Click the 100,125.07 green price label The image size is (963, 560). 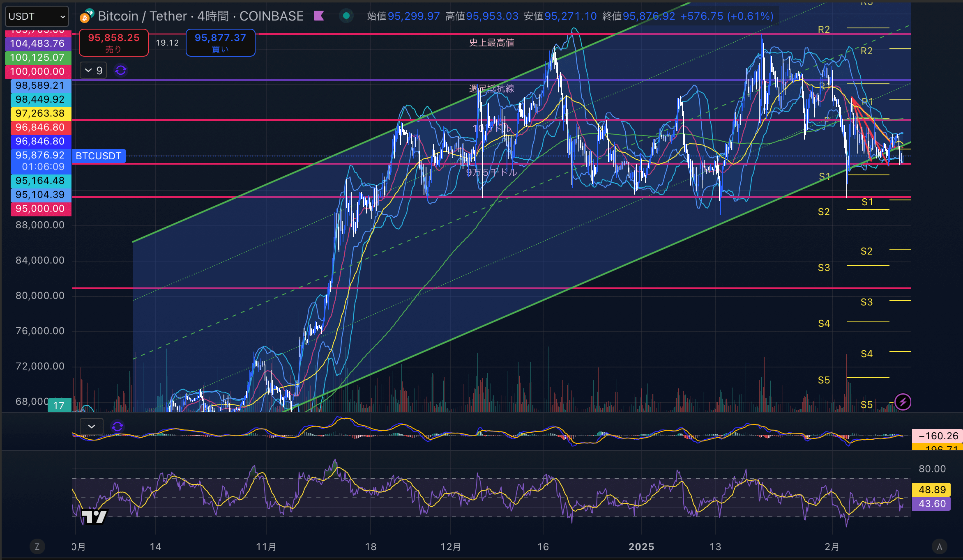point(37,57)
